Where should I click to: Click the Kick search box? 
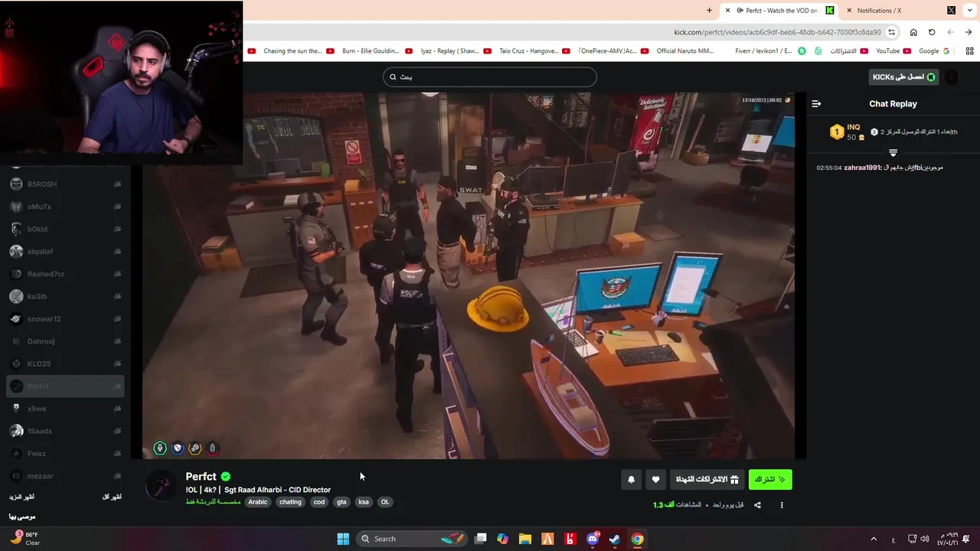(490, 77)
